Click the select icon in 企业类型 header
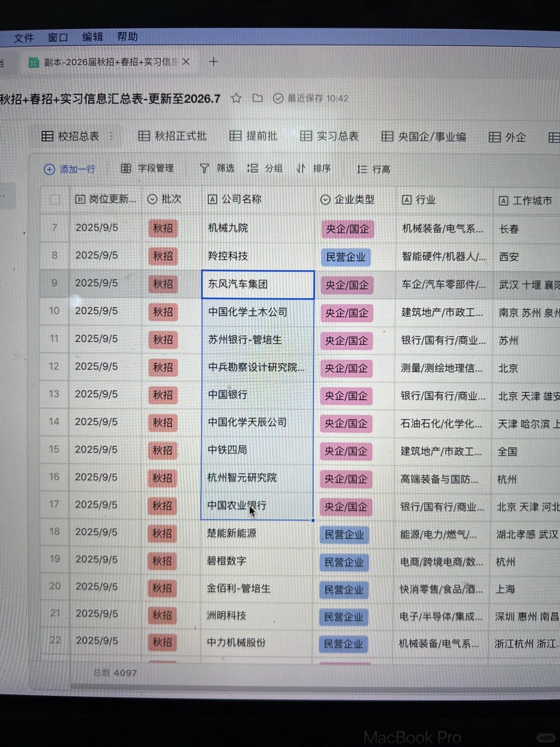This screenshot has width=560, height=747. coord(325,200)
